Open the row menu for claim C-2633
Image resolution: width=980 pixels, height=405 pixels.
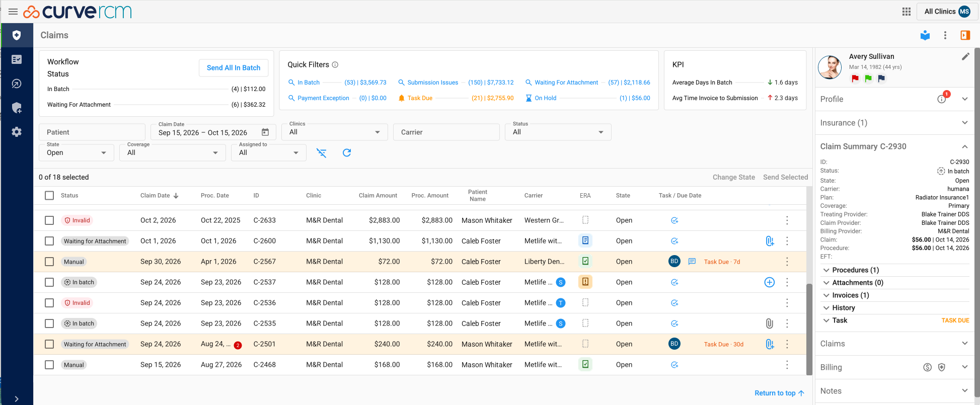pos(787,220)
